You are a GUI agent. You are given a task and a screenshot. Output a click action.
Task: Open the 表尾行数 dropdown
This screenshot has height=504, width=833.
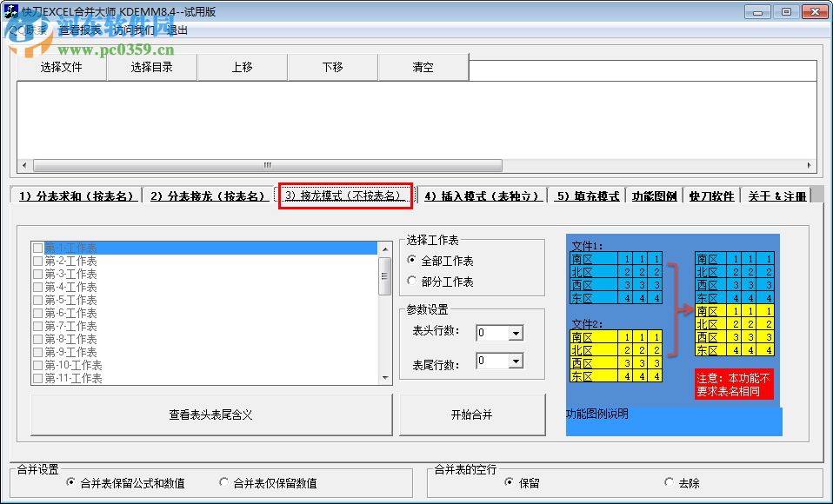[516, 361]
